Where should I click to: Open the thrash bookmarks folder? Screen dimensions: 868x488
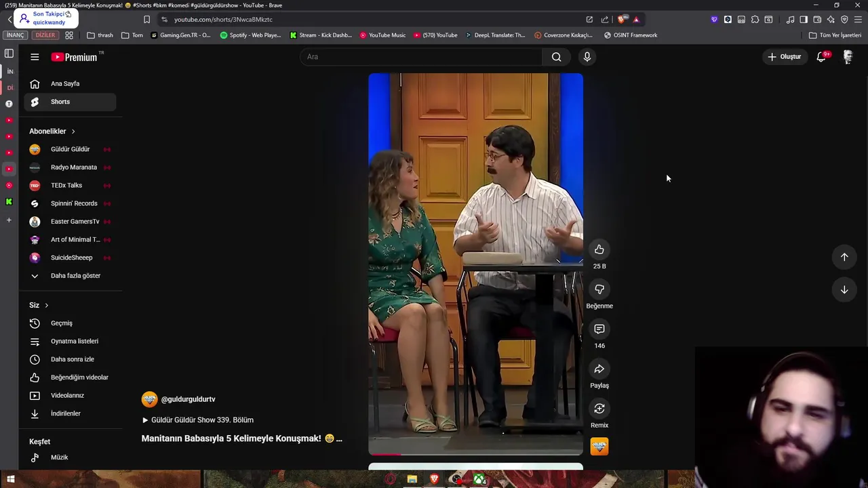pyautogui.click(x=100, y=35)
